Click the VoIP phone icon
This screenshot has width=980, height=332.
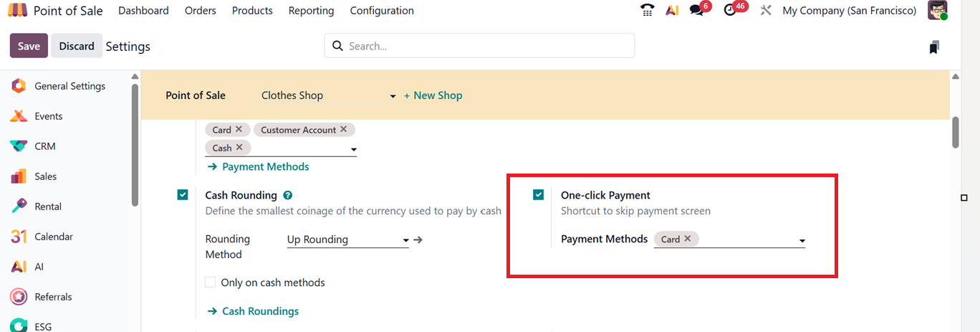[x=648, y=11]
